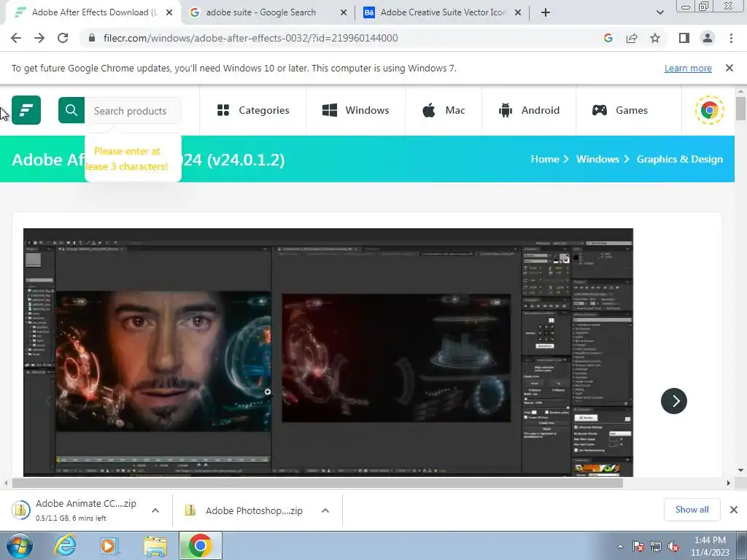Click the scrollbar right arrow

[x=729, y=483]
